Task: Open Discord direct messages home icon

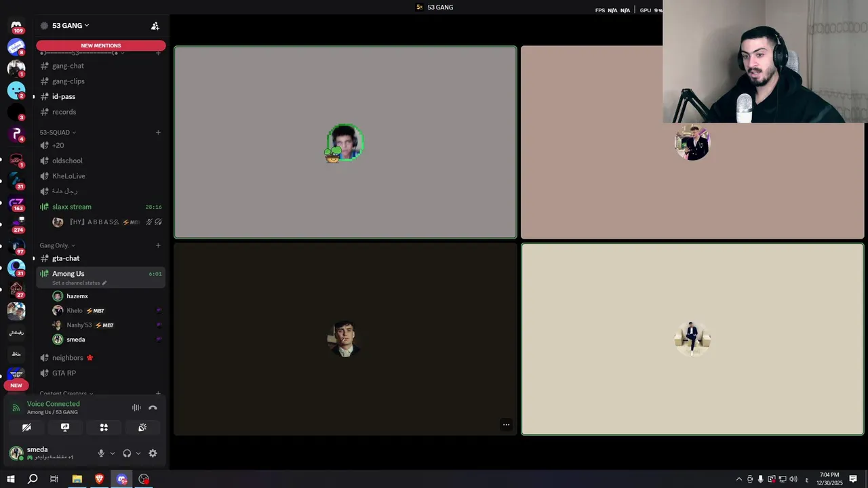Action: [16, 25]
